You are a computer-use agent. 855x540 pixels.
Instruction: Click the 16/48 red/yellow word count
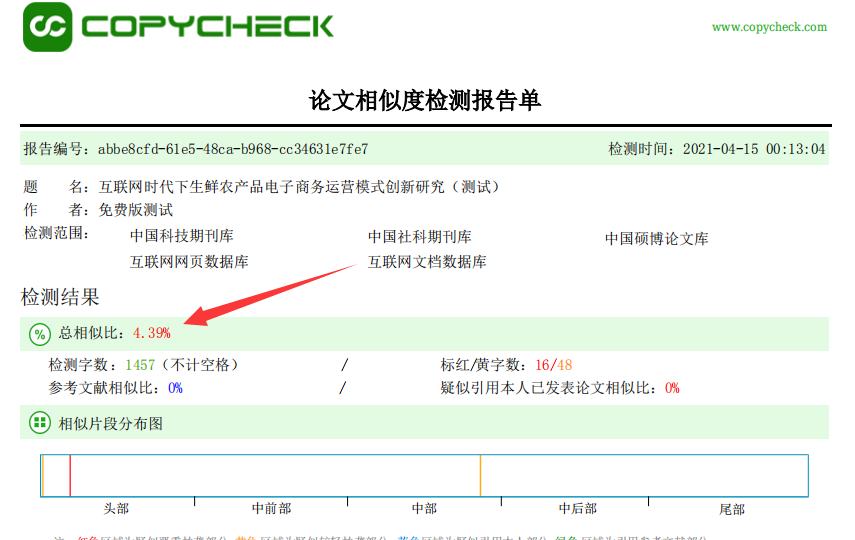[x=554, y=365]
